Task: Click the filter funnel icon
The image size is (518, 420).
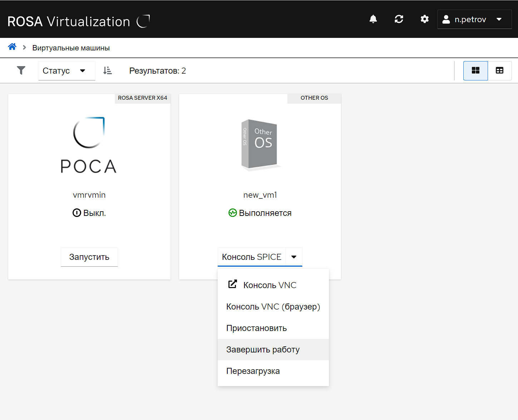Action: coord(21,70)
